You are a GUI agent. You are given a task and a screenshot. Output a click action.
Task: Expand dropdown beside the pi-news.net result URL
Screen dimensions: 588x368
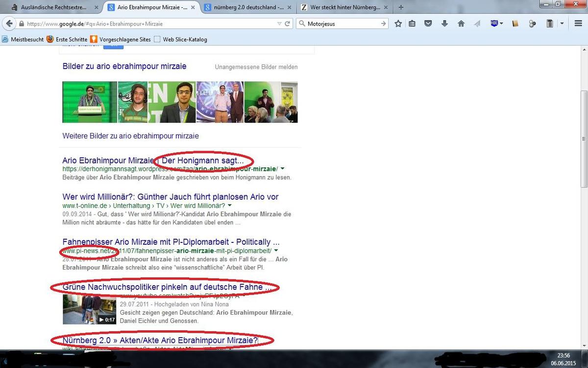click(276, 251)
